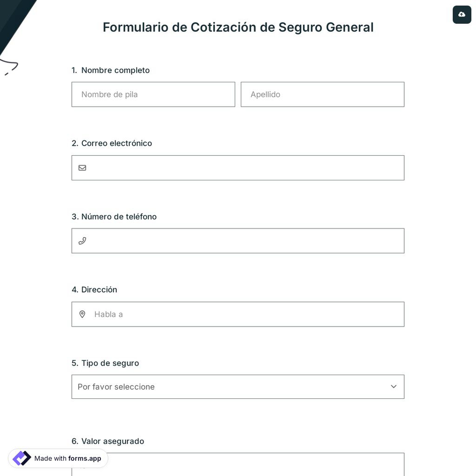Select the Nombre de pila input field
Viewport: 476px width, 476px height.
[x=153, y=94]
